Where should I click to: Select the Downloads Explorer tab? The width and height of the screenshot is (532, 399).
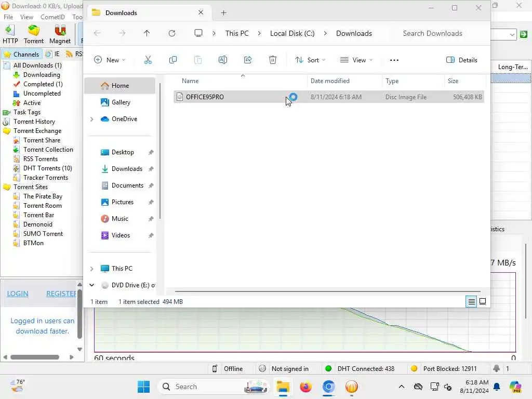tap(148, 13)
